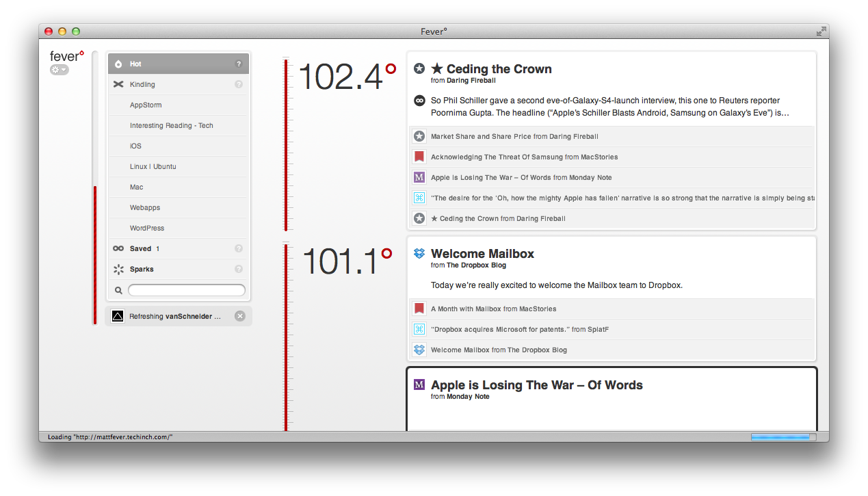Screen dimensions: 868x496
Task: Open the gear settings dropdown under fever logo
Action: (59, 70)
